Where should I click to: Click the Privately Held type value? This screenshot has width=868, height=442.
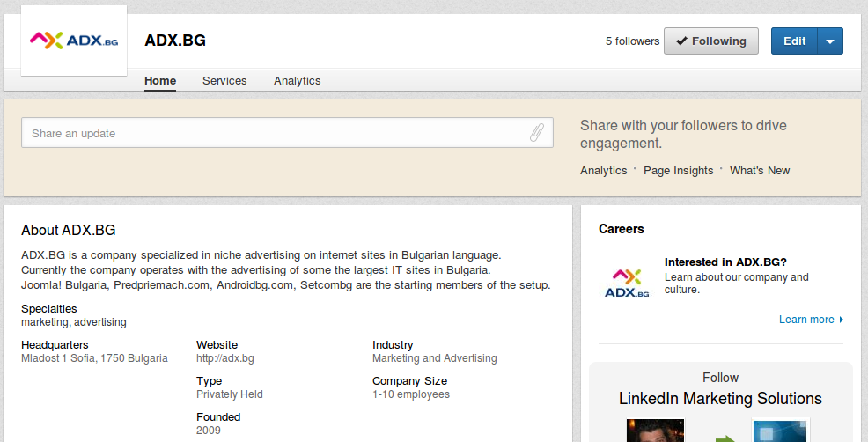point(230,394)
